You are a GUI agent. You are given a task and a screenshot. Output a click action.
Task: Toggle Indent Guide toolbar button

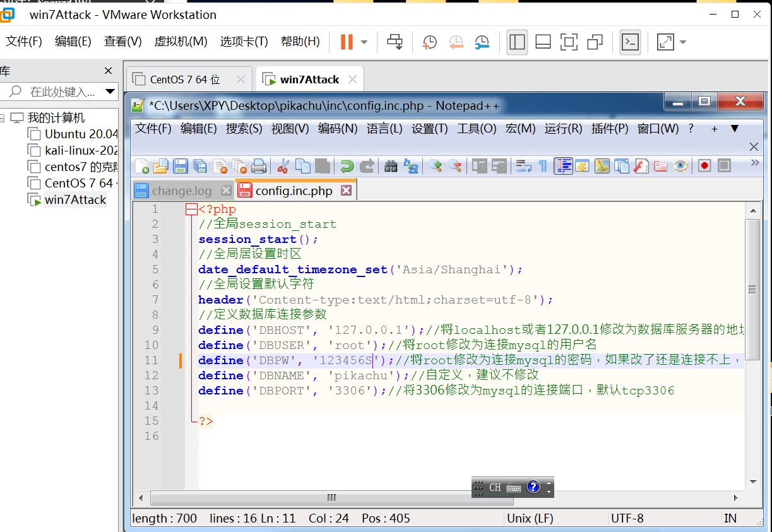click(563, 166)
